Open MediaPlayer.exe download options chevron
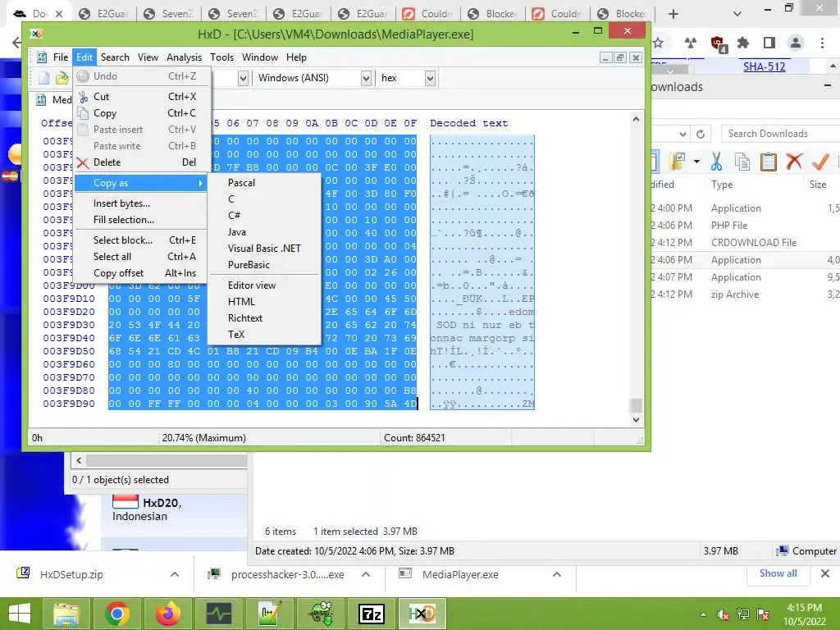Image resolution: width=840 pixels, height=630 pixels. click(557, 574)
